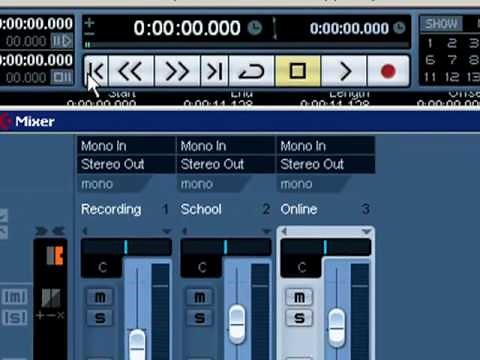Toggle global mute [m] in mixer left panel
Screen dimensions: 480x360
(x=15, y=296)
